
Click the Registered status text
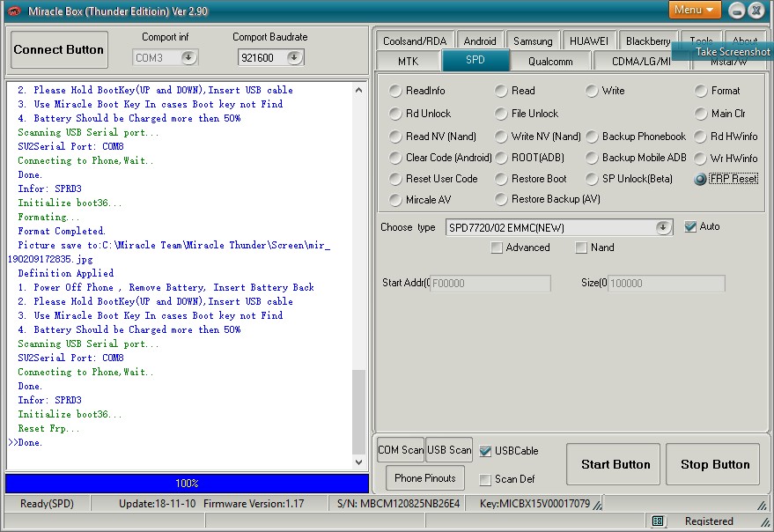[709, 521]
